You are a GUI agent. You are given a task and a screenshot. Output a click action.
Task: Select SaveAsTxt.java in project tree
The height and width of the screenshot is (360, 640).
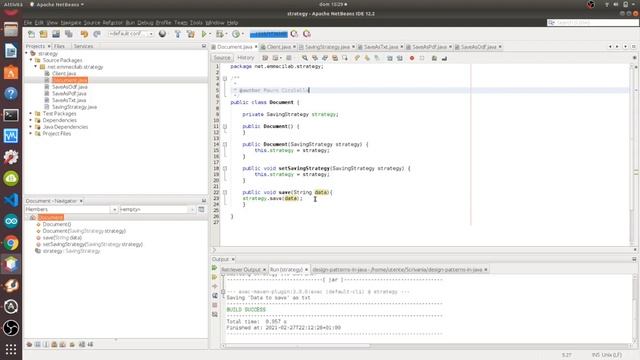point(69,100)
